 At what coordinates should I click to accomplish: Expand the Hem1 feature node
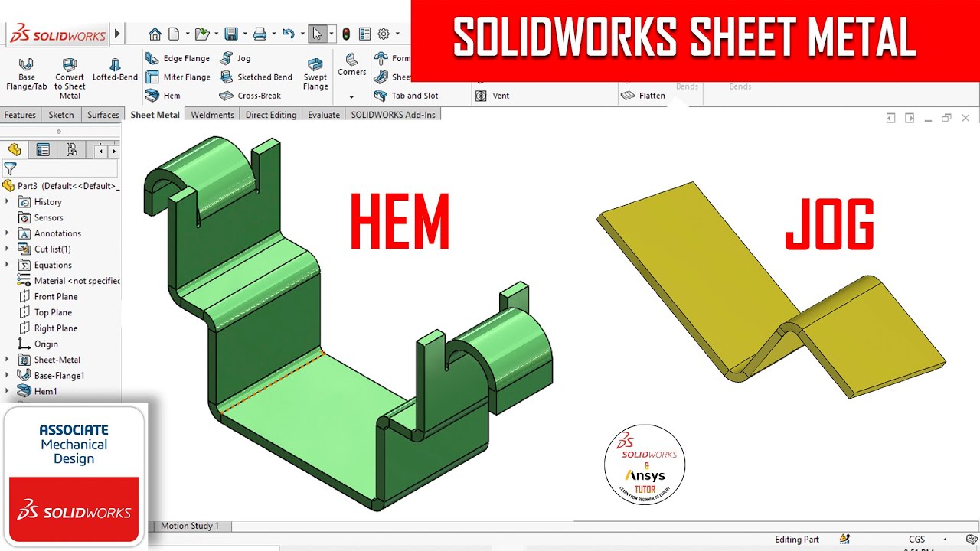click(7, 391)
